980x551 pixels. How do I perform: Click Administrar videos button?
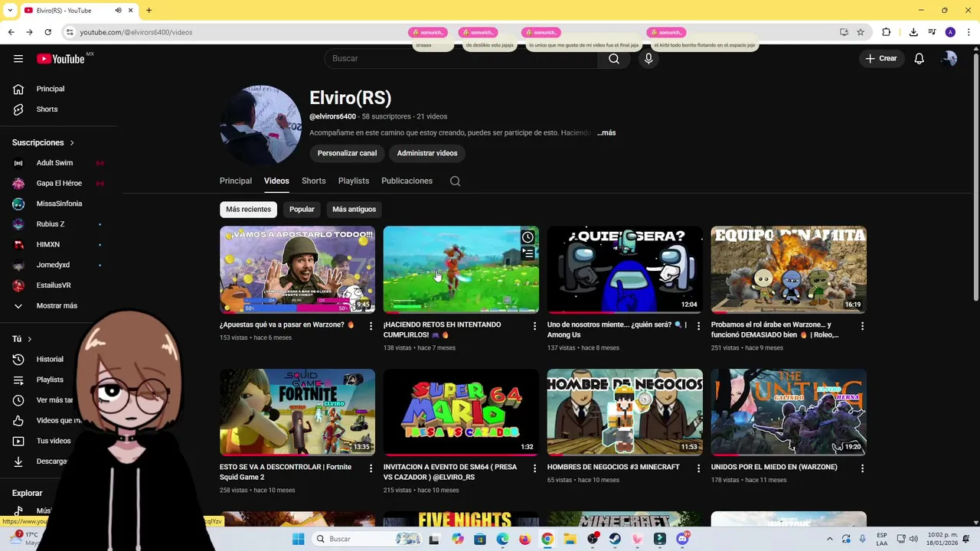pos(427,153)
